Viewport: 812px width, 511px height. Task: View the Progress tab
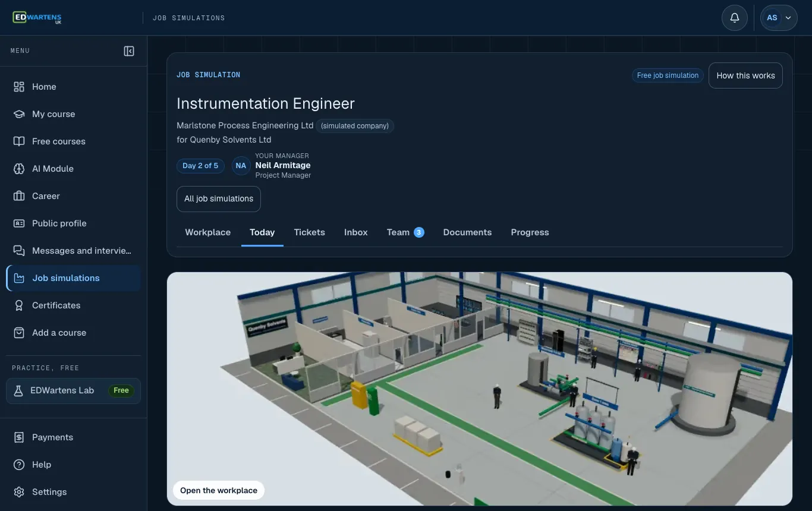coord(530,232)
